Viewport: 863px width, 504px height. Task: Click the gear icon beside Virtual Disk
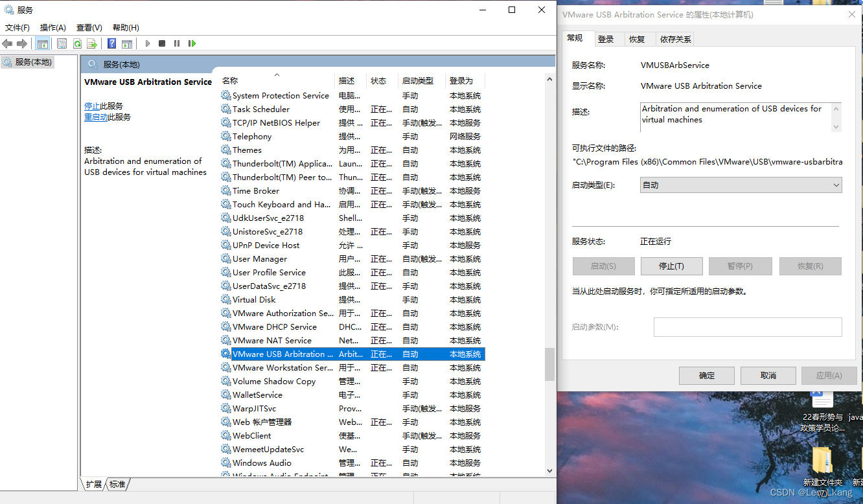click(x=225, y=299)
